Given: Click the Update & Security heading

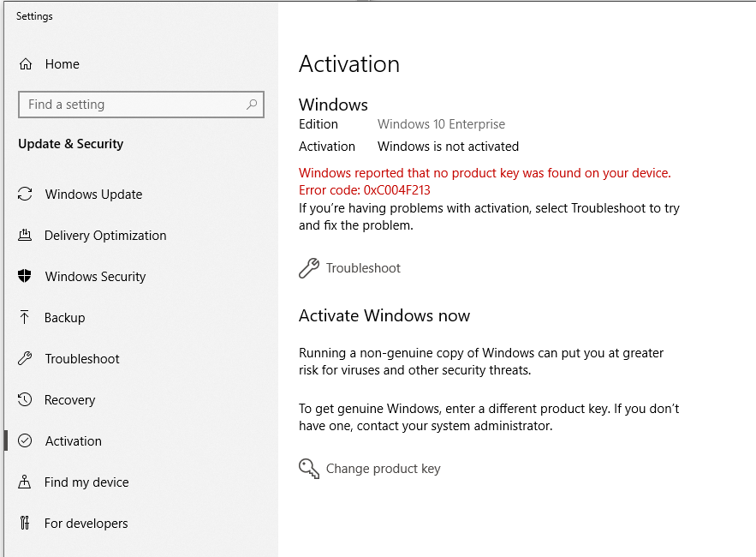Looking at the screenshot, I should [x=71, y=144].
